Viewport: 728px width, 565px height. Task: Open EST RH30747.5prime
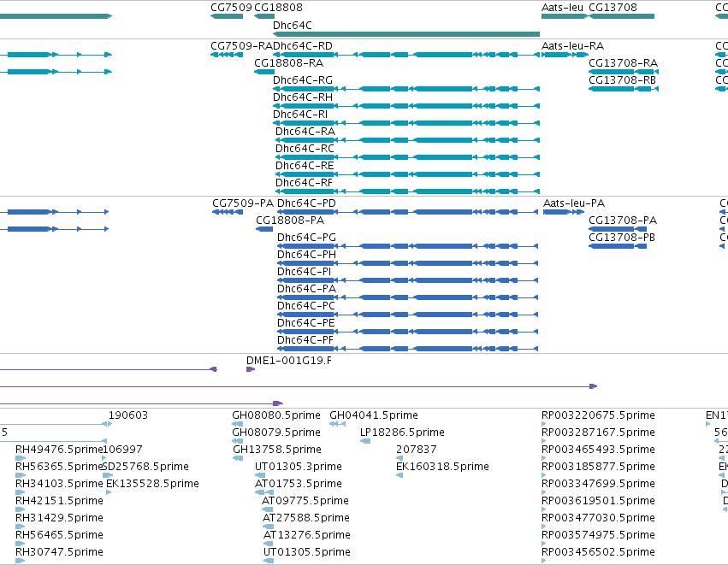pos(59,552)
